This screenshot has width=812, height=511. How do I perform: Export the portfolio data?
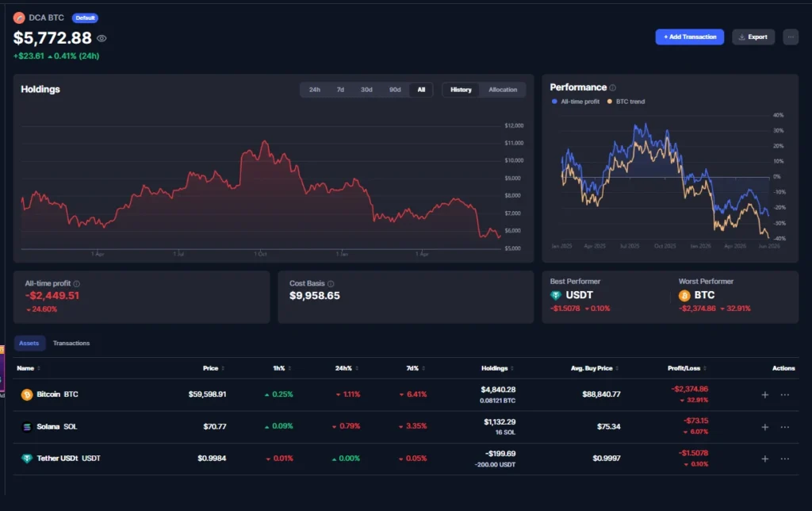click(753, 36)
